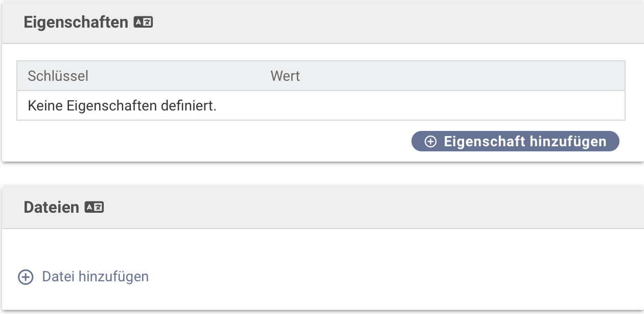Click the translation icon beside Dateien
The height and width of the screenshot is (314, 644).
(x=94, y=207)
